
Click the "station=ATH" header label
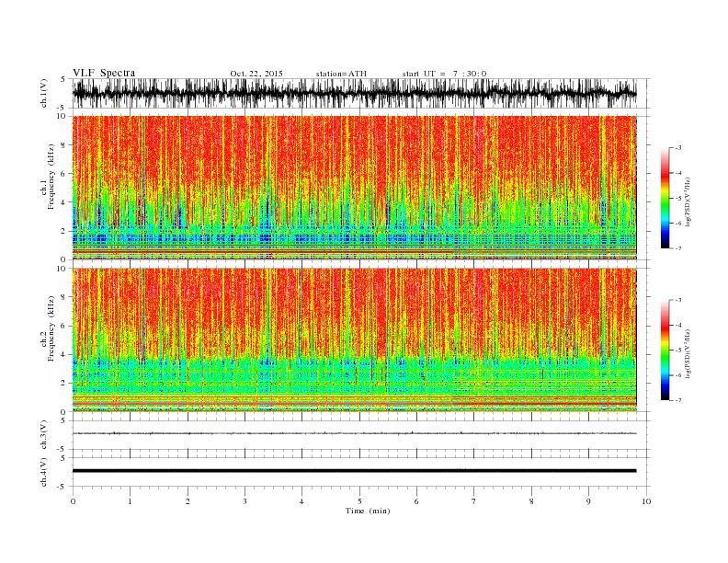pos(341,74)
